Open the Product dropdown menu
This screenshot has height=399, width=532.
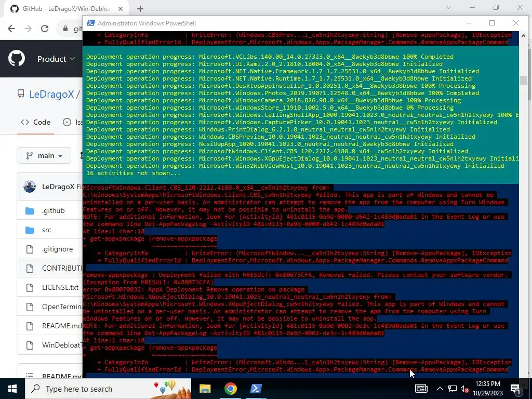tap(56, 59)
